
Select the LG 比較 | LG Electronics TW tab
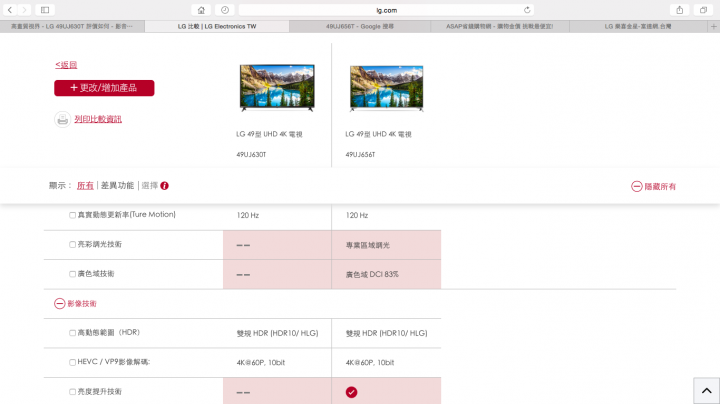click(217, 27)
